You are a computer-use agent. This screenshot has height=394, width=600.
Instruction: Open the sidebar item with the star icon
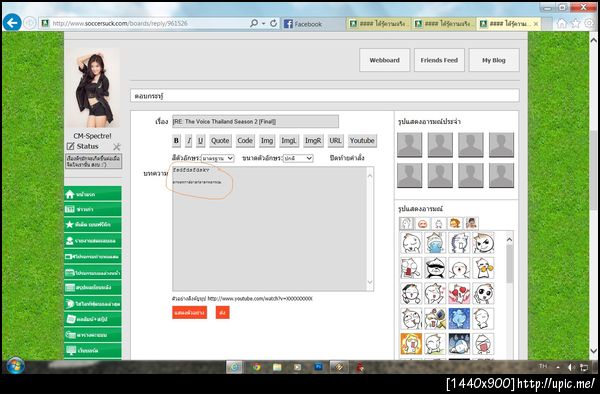93,225
